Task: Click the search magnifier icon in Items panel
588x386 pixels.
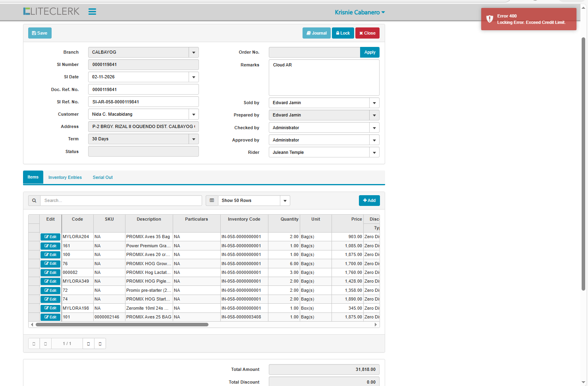Action: 34,201
